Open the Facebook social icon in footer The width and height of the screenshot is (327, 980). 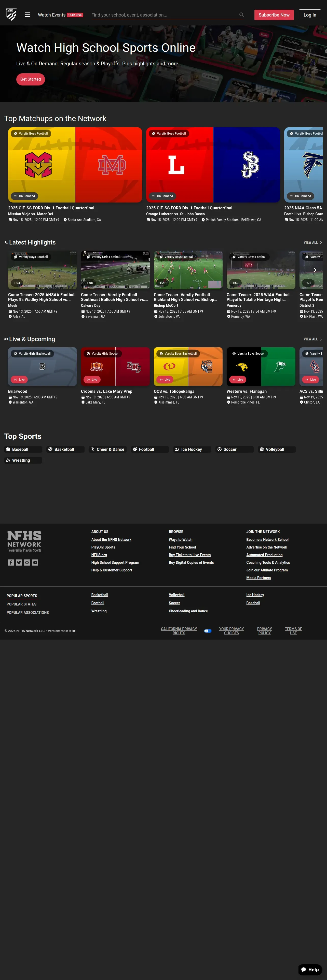click(11, 562)
